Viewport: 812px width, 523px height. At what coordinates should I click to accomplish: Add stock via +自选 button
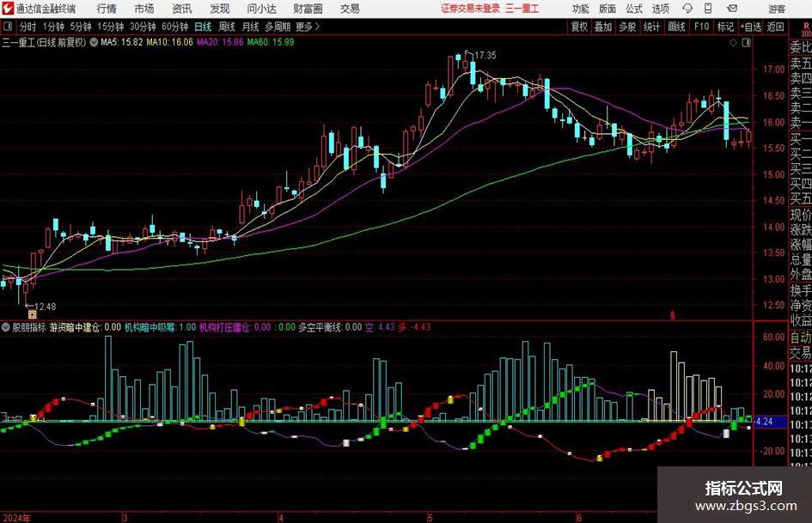750,27
